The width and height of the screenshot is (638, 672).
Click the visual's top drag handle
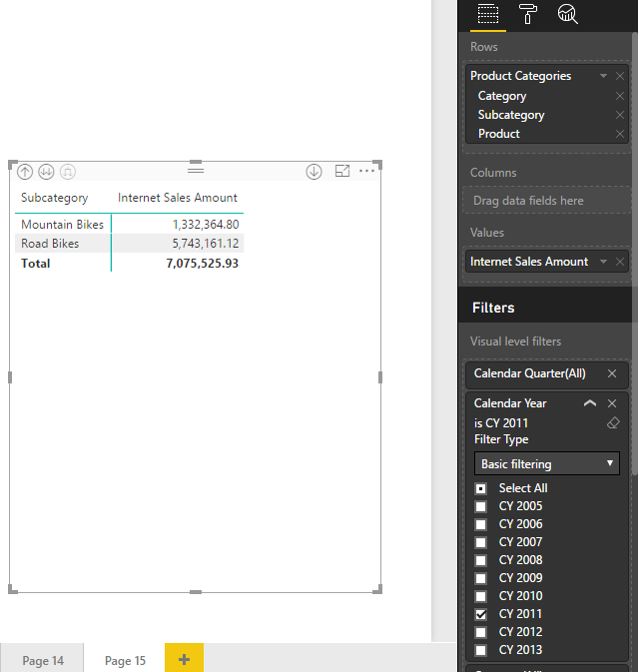[196, 170]
